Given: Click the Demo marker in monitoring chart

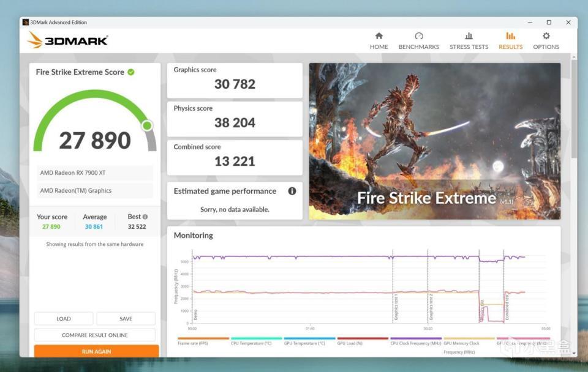Looking at the screenshot, I should coord(195,314).
